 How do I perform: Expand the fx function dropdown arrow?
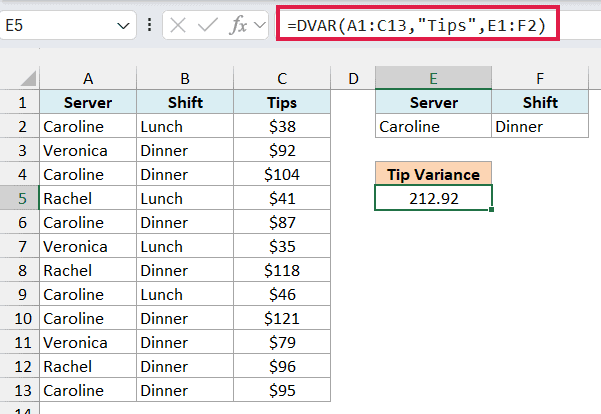[x=260, y=26]
